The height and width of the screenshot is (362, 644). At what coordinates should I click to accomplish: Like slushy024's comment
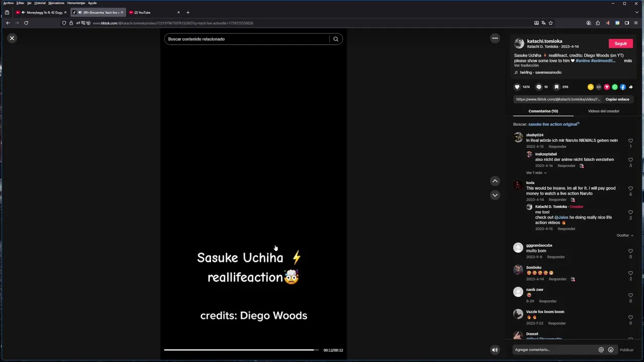pos(630,141)
